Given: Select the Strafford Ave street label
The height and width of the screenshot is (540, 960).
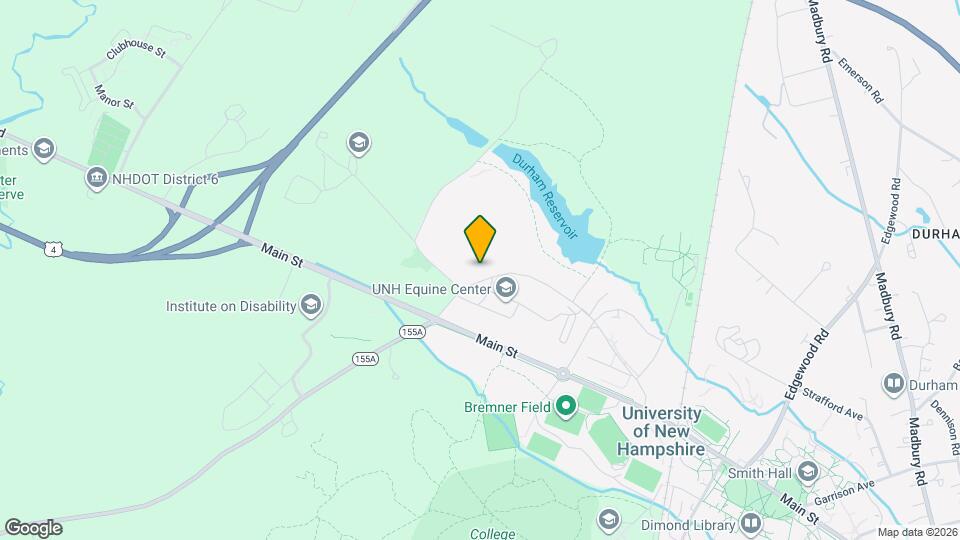Looking at the screenshot, I should pos(833,404).
